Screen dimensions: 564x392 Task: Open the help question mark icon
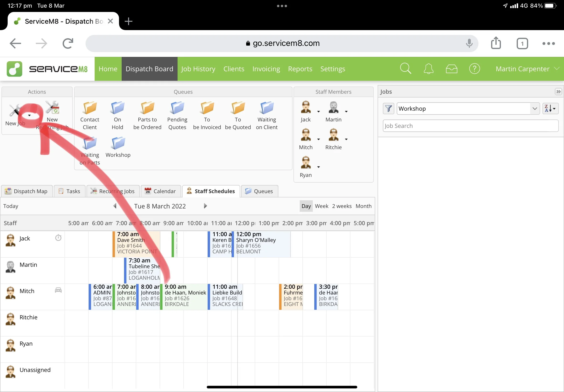[474, 69]
